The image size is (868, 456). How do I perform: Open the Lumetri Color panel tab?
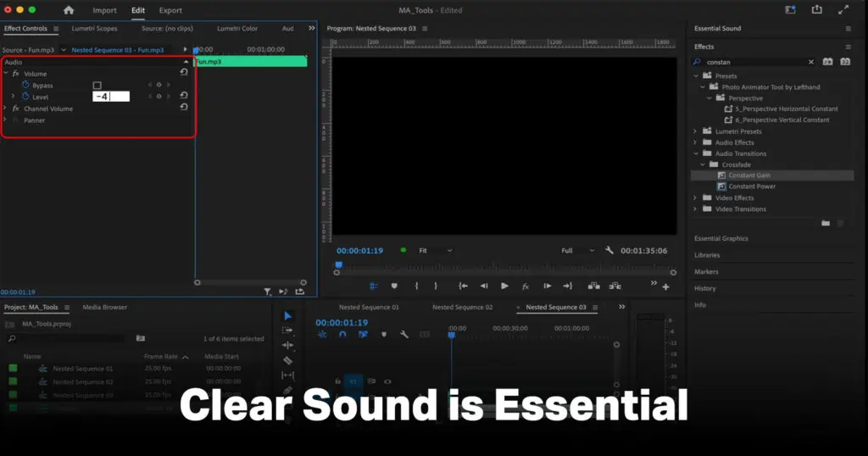click(237, 28)
